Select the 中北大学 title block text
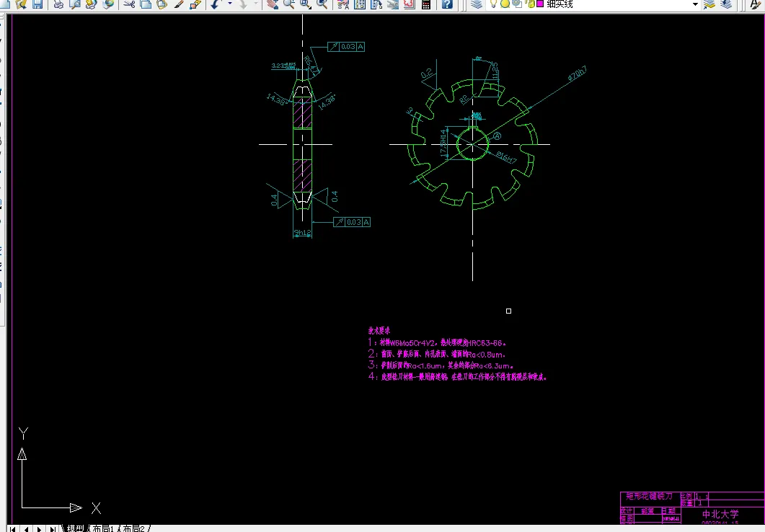765x532 pixels. coord(720,514)
